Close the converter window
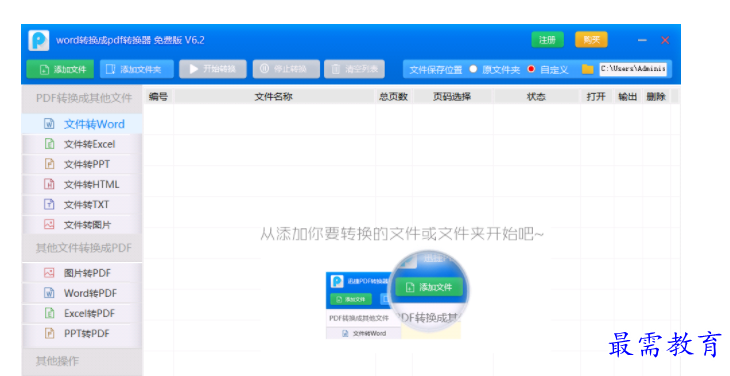Screen dimensions: 730x376 pos(665,40)
